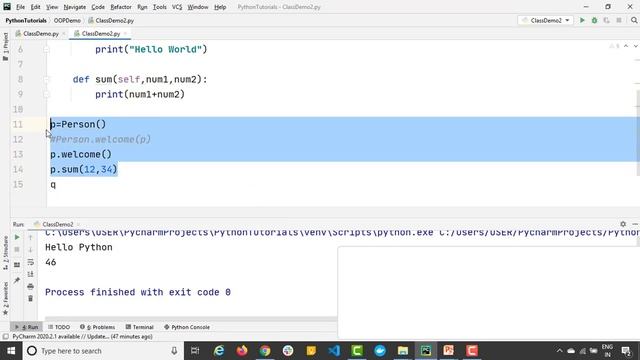The width and height of the screenshot is (640, 360).
Task: Open the Favorites tool window sidebar button
Action: coord(5,298)
